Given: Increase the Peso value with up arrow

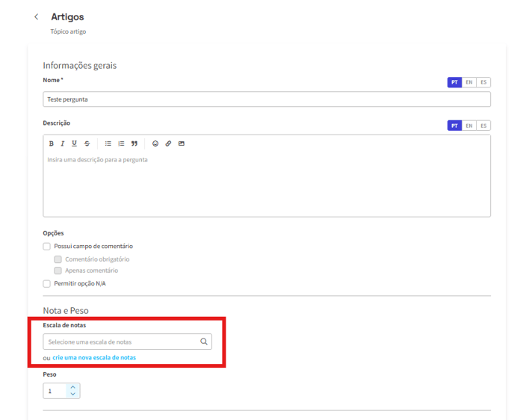Looking at the screenshot, I should tap(72, 387).
